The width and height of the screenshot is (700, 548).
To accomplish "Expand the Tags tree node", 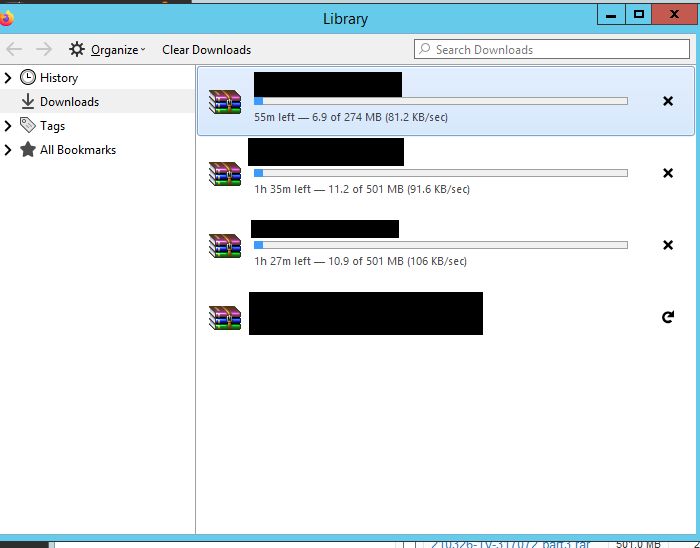I will (x=8, y=126).
